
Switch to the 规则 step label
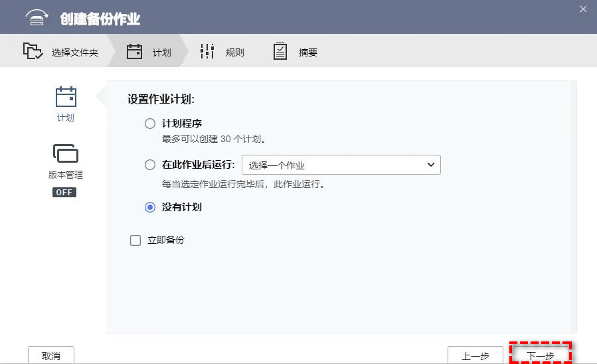234,52
